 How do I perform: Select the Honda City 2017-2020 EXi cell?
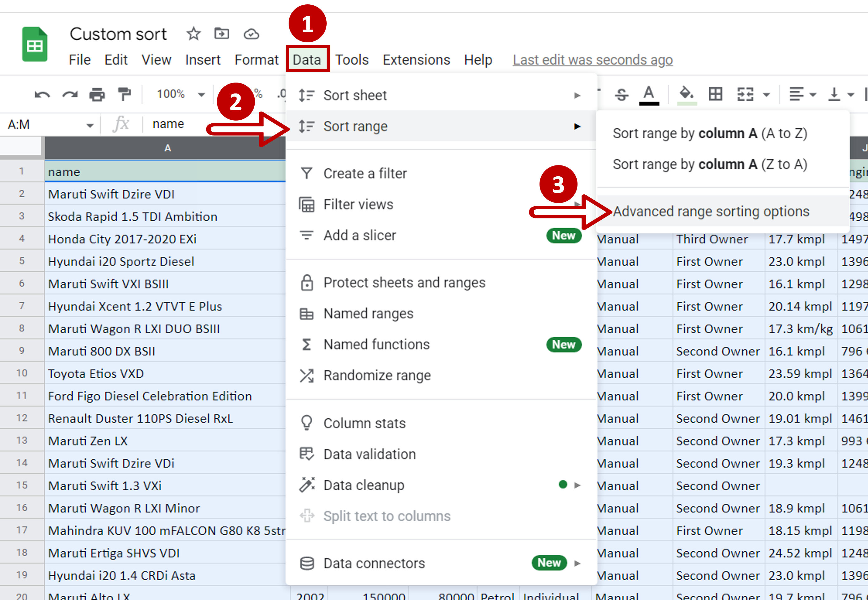(x=165, y=239)
